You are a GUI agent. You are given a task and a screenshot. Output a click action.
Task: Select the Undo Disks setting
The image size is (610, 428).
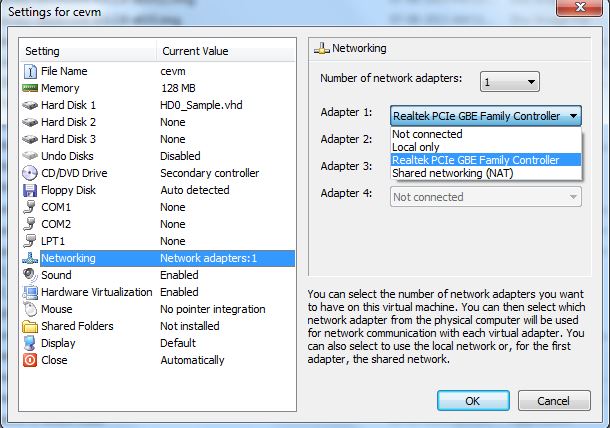[x=158, y=156]
